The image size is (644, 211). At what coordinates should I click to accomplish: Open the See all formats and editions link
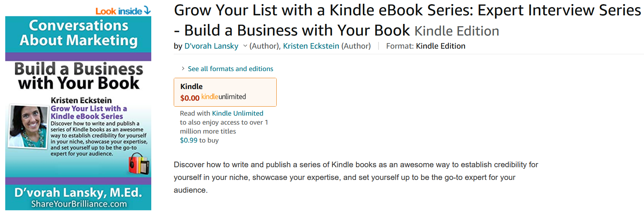(230, 69)
